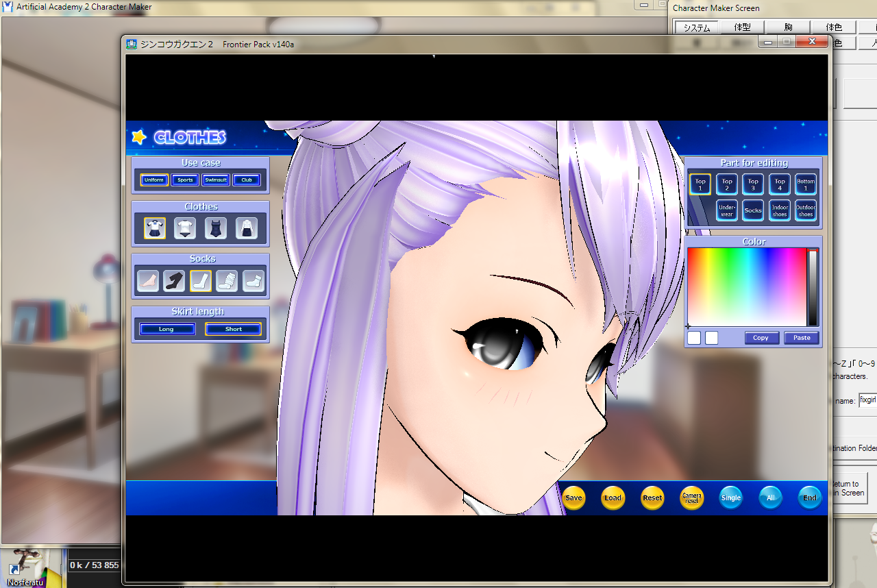Pick a hue in the color spectrum

[747, 286]
